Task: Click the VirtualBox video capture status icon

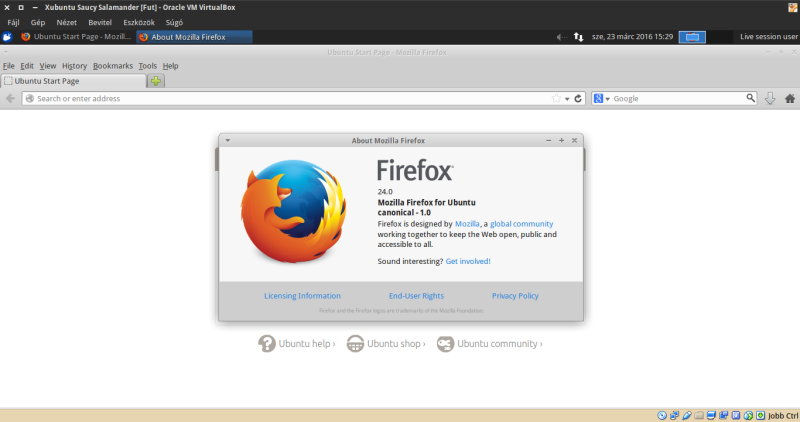Action: pos(723,415)
